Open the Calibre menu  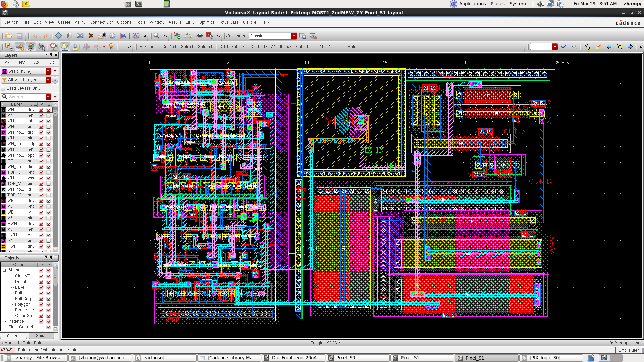(249, 22)
